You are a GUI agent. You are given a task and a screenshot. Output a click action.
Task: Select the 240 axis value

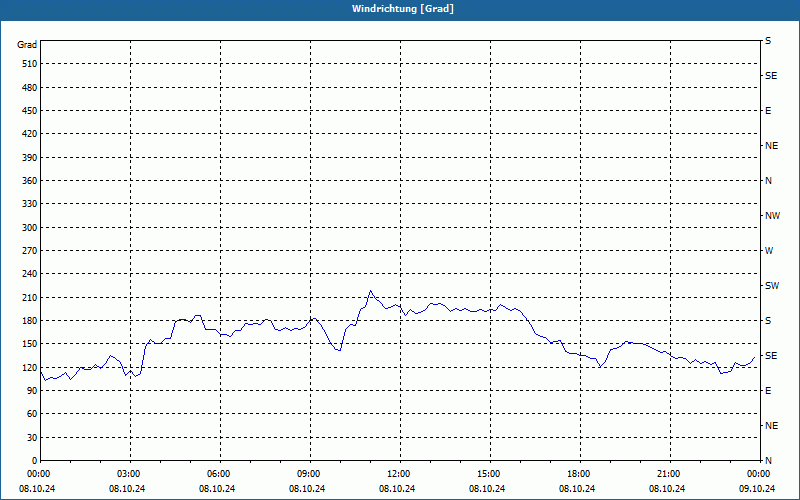pos(30,274)
